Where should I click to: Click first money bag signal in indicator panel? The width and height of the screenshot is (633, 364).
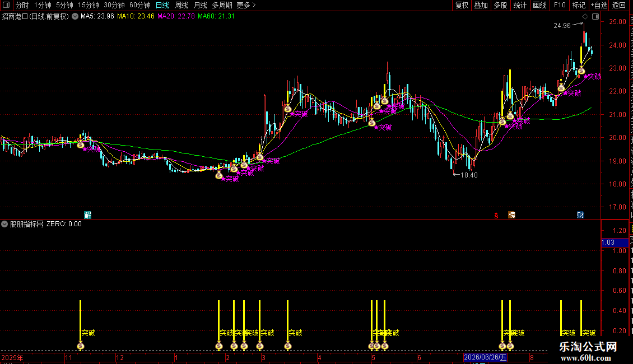click(x=80, y=346)
